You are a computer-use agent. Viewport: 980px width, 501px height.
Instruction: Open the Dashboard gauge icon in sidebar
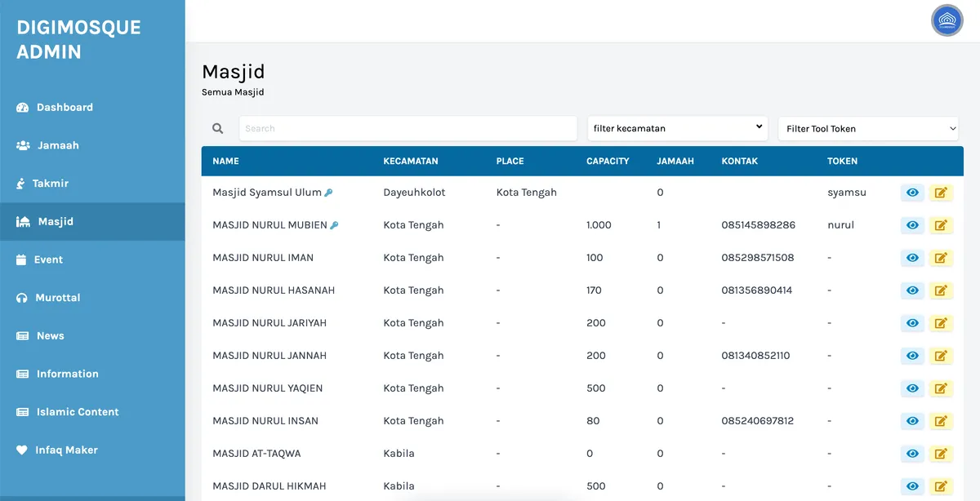coord(23,108)
